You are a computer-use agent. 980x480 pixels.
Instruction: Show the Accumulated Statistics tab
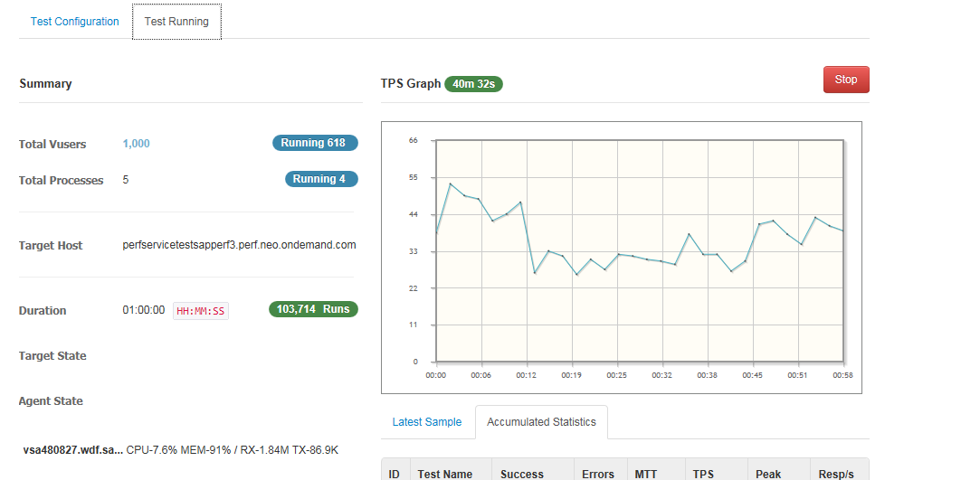point(541,422)
